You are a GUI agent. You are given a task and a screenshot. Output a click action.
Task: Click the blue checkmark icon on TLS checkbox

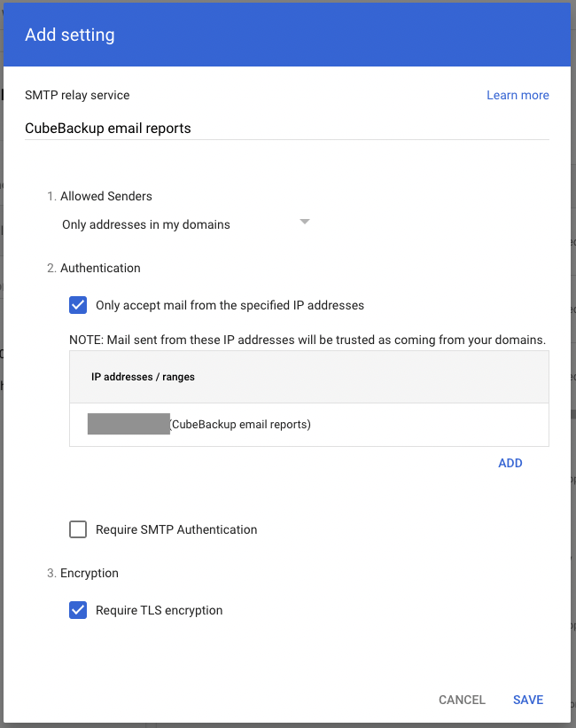click(78, 610)
